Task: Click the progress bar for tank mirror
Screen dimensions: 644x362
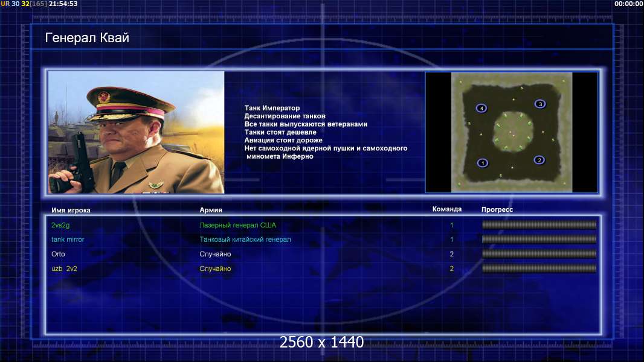Action: pyautogui.click(x=539, y=239)
